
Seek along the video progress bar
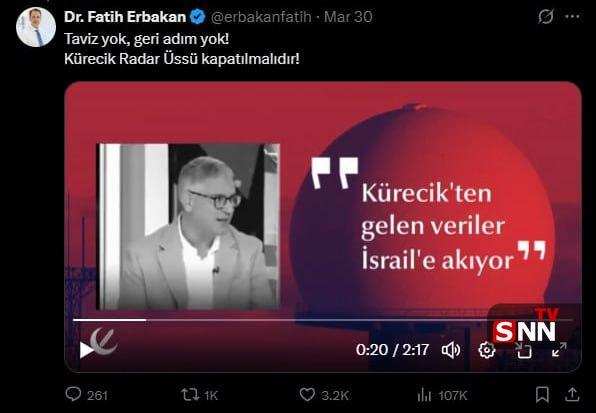point(322,320)
